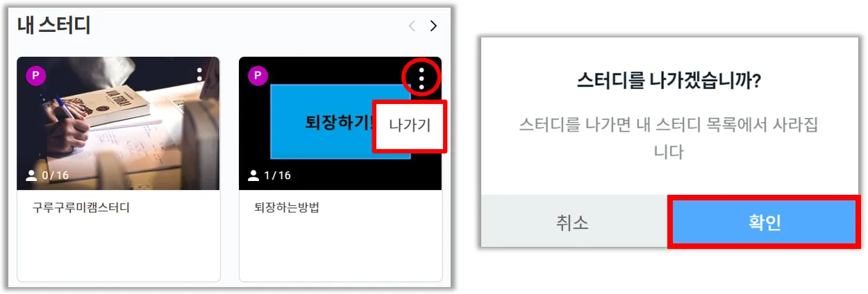
Task: Click the 스터디를 나가겠습니까? dialog title
Action: click(x=669, y=81)
